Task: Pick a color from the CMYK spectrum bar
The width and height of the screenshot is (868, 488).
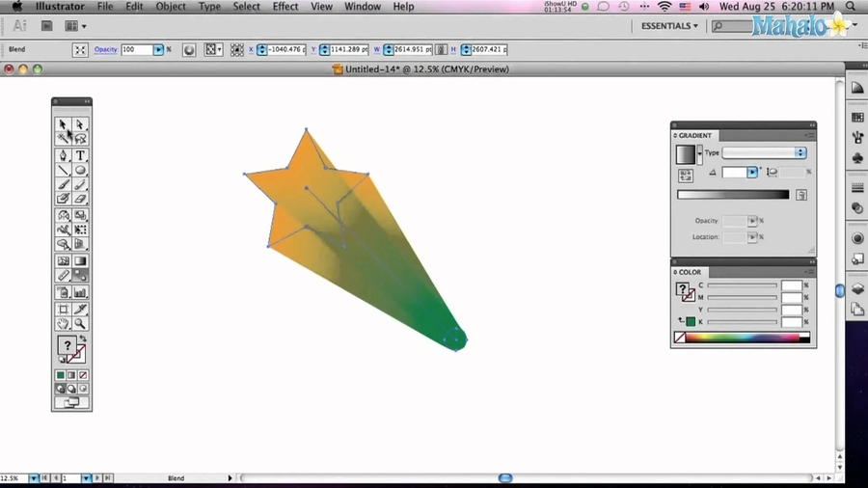Action: pos(743,338)
